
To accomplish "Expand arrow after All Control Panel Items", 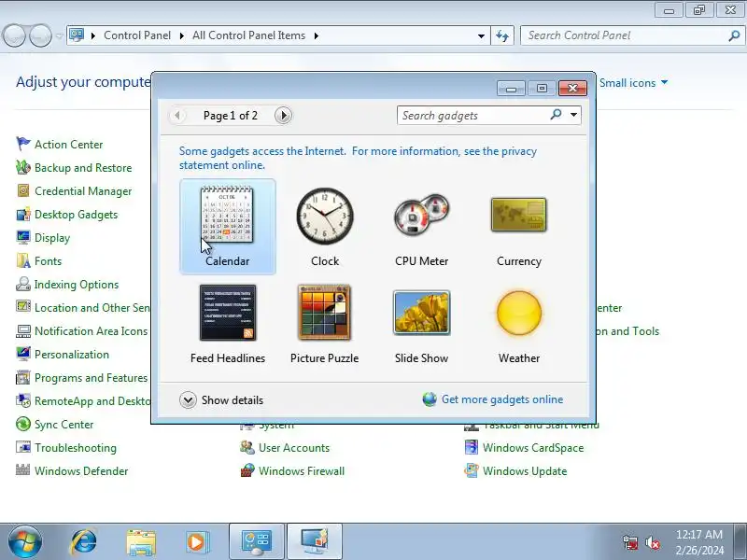I will pyautogui.click(x=317, y=35).
